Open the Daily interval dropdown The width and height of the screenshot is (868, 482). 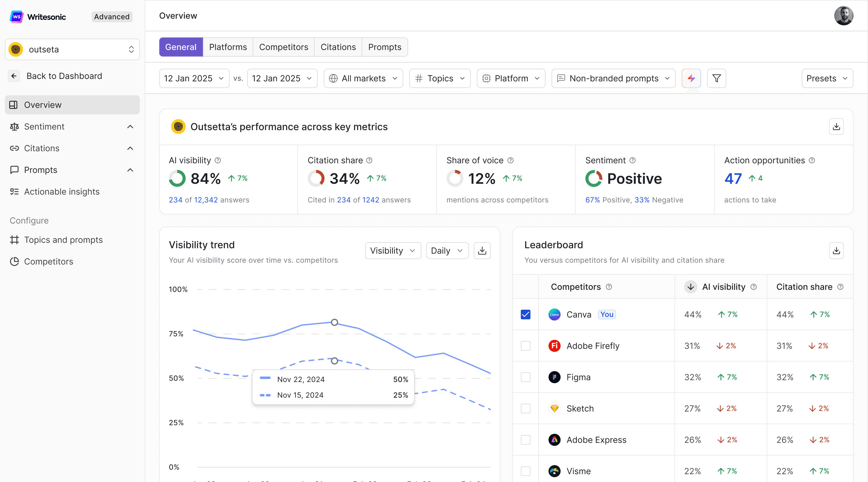[447, 251]
